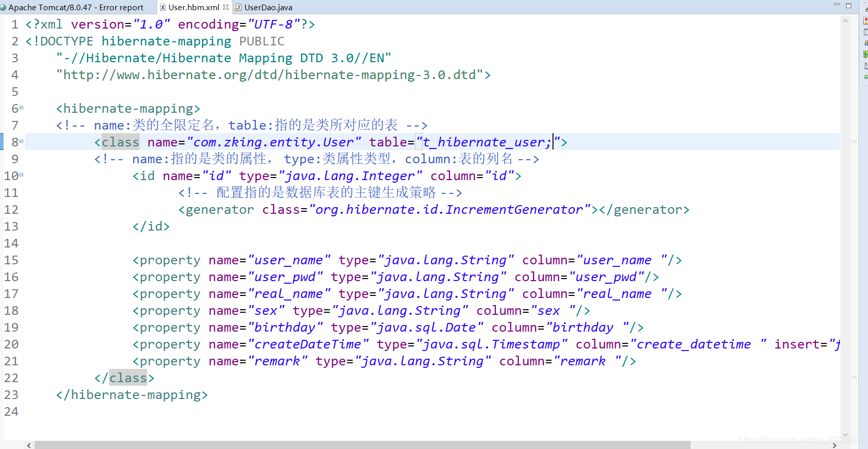
Task: Click the closing </class> tag on line 22
Action: tap(124, 378)
